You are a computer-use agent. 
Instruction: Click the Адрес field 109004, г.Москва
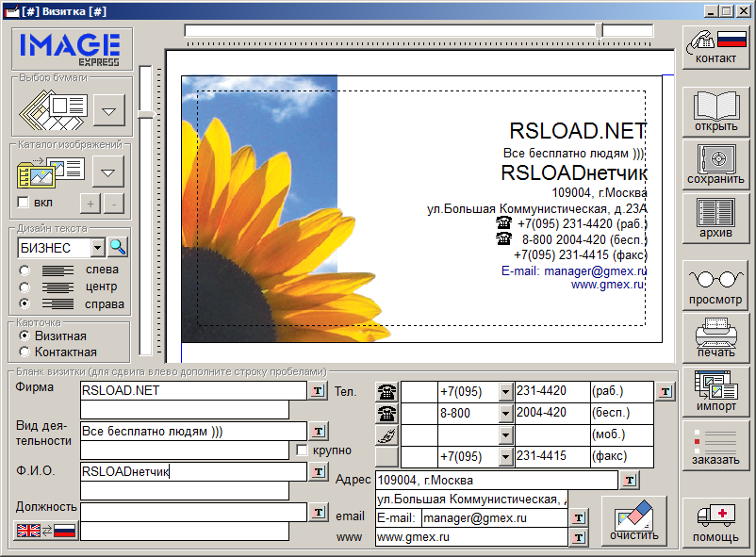click(x=497, y=480)
